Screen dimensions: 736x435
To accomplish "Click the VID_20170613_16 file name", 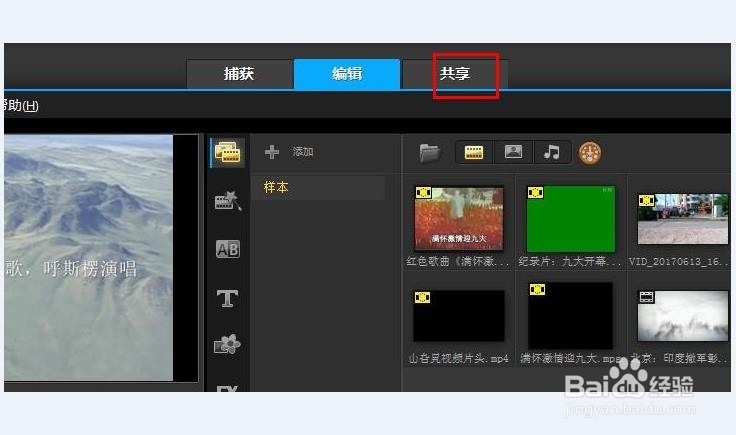I will tap(679, 262).
